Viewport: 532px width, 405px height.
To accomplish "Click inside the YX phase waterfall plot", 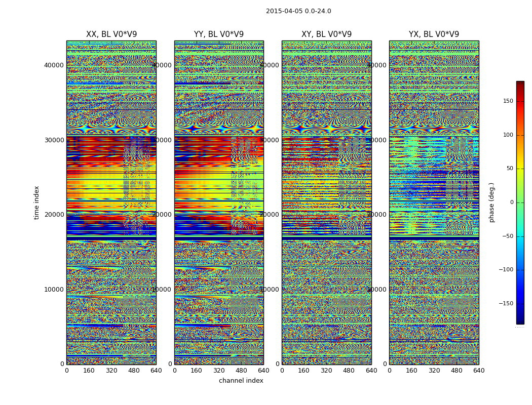I will [x=434, y=202].
